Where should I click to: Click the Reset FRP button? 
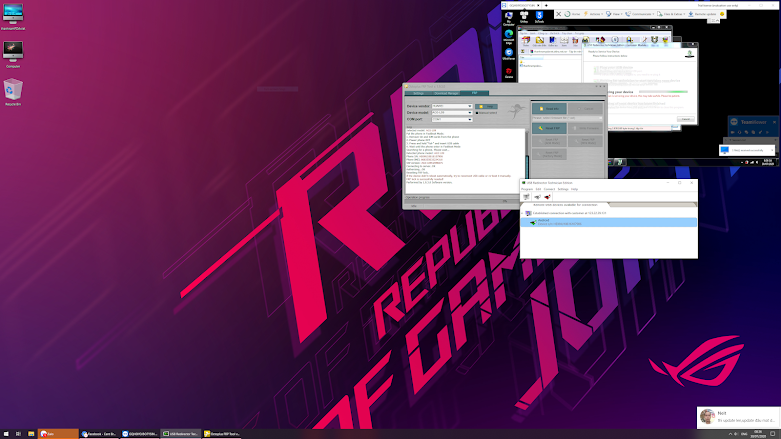549,128
